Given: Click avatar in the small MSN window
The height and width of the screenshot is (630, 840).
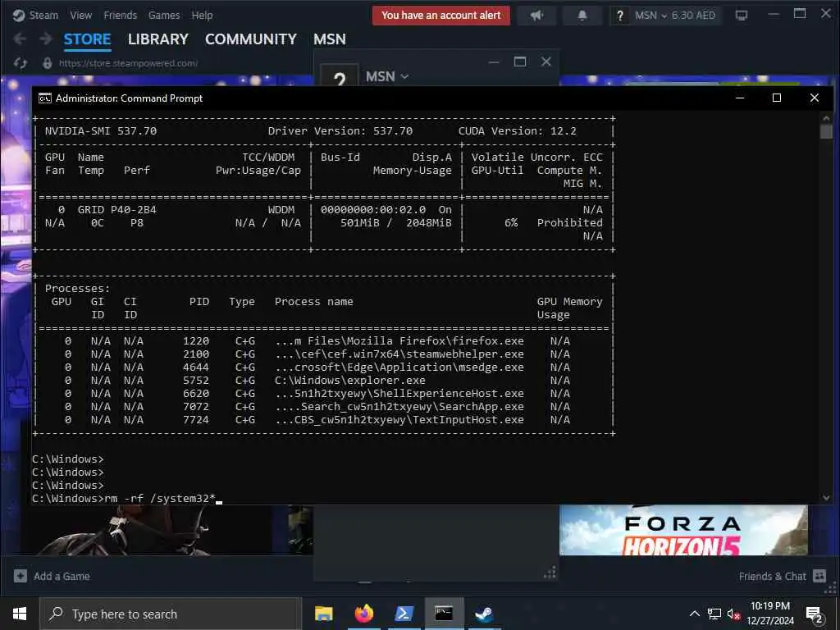Looking at the screenshot, I should [339, 76].
